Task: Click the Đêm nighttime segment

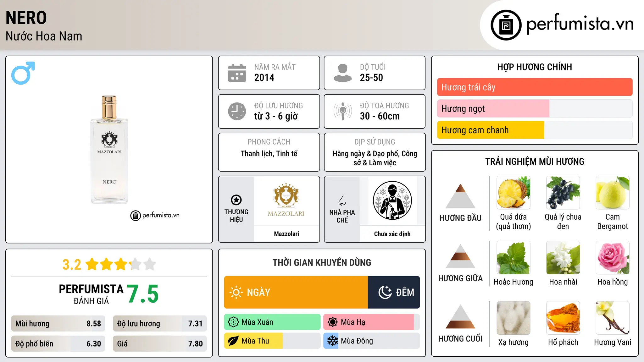Action: 394,292
